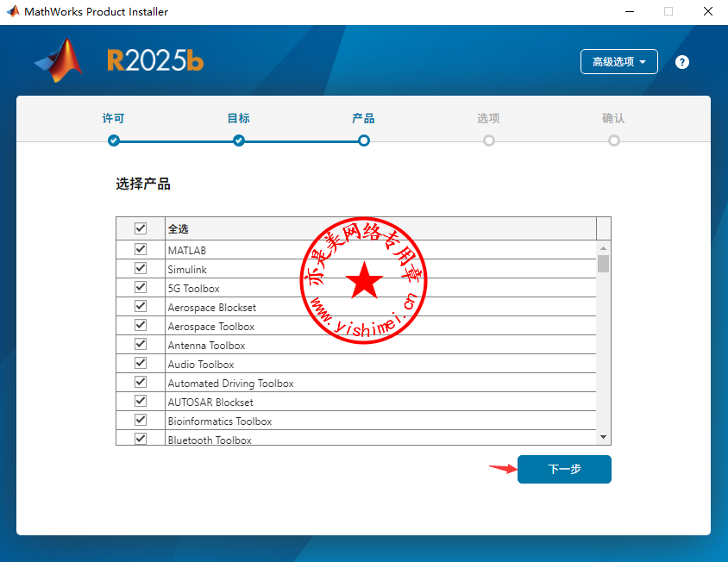
Task: Click the 选项 step circle indicator
Action: click(x=489, y=140)
